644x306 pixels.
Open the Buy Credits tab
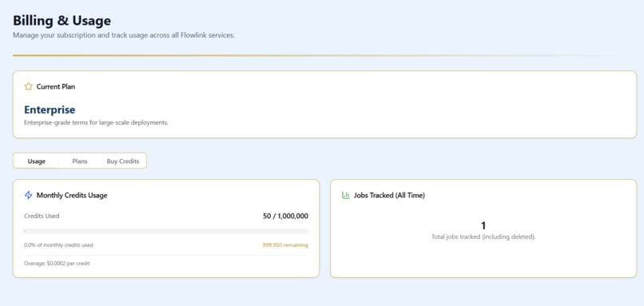[123, 161]
